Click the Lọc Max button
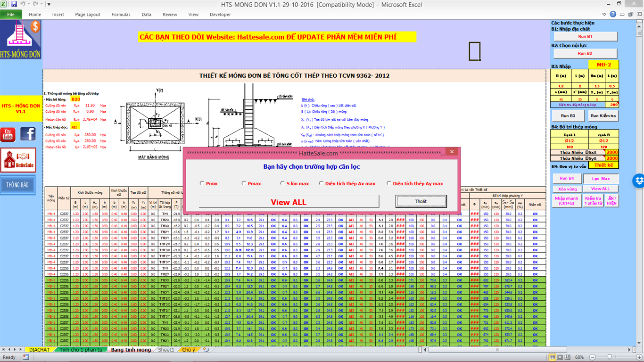Image resolution: width=644 pixels, height=362 pixels. (x=600, y=179)
